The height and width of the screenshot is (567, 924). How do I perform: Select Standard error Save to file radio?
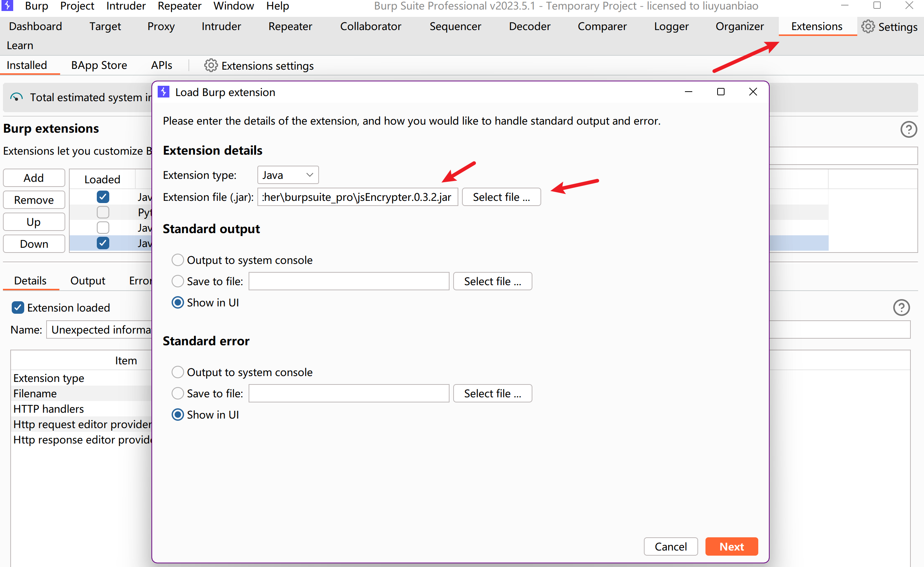(x=177, y=393)
